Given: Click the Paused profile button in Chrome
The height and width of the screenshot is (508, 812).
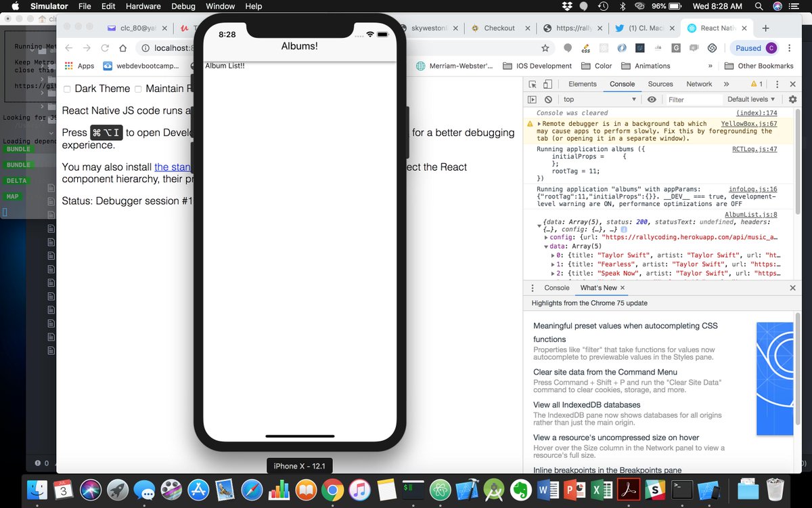Looking at the screenshot, I should (x=756, y=48).
